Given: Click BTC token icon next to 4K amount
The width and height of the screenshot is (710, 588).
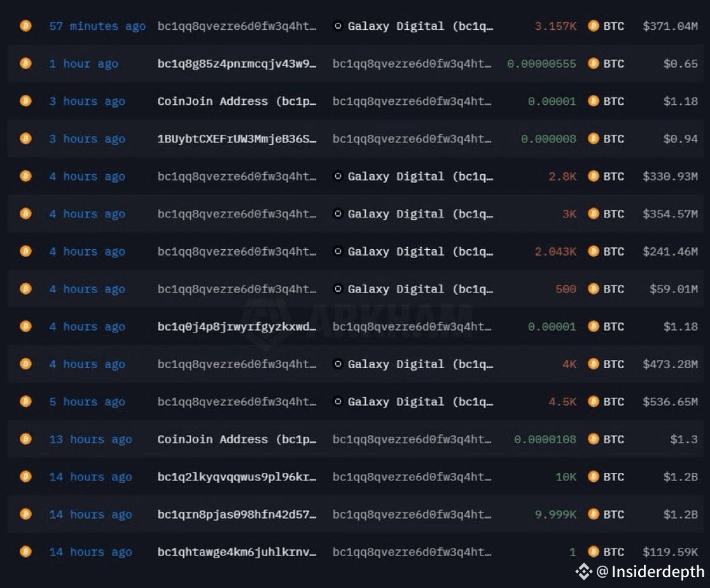Looking at the screenshot, I should click(593, 364).
